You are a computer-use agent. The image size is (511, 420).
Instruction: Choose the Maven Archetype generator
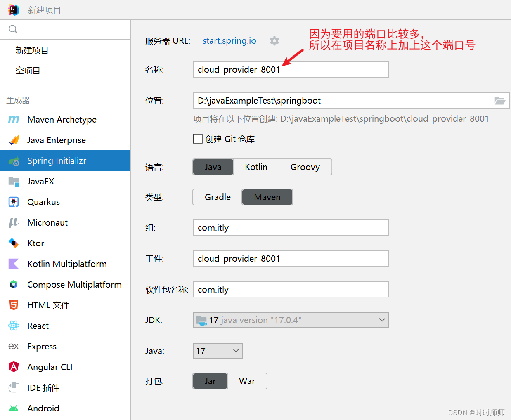click(65, 119)
